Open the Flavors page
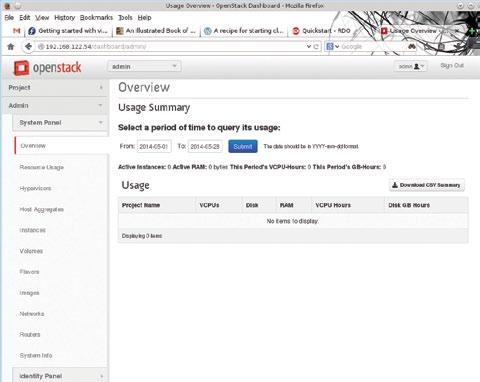Image resolution: width=480 pixels, height=382 pixels. pos(29,272)
